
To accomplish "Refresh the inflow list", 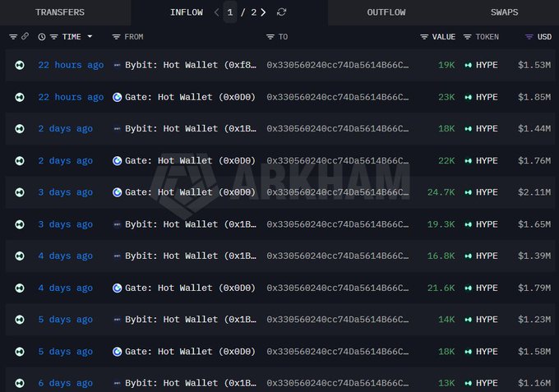I will (x=281, y=12).
